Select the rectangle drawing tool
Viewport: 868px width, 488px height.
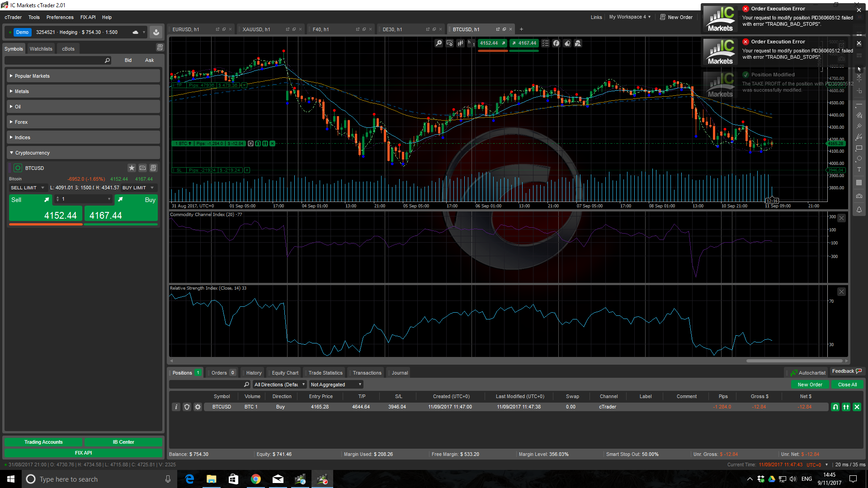pos(859,148)
